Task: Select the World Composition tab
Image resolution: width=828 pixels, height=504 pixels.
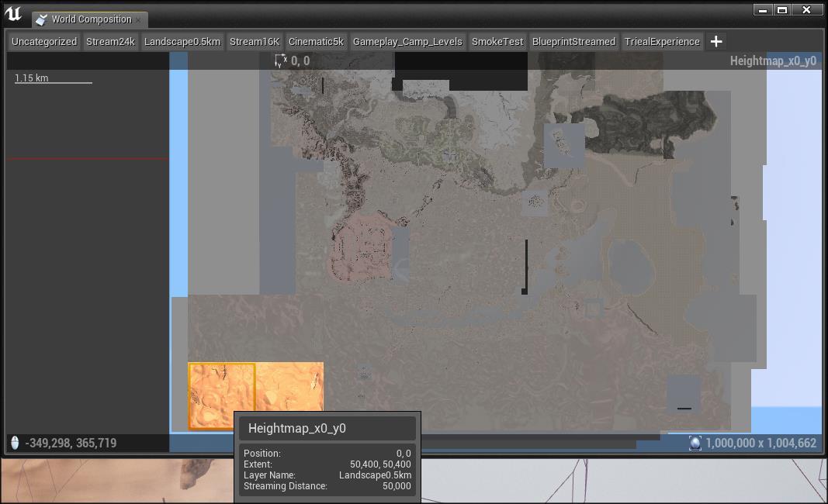Action: 91,19
